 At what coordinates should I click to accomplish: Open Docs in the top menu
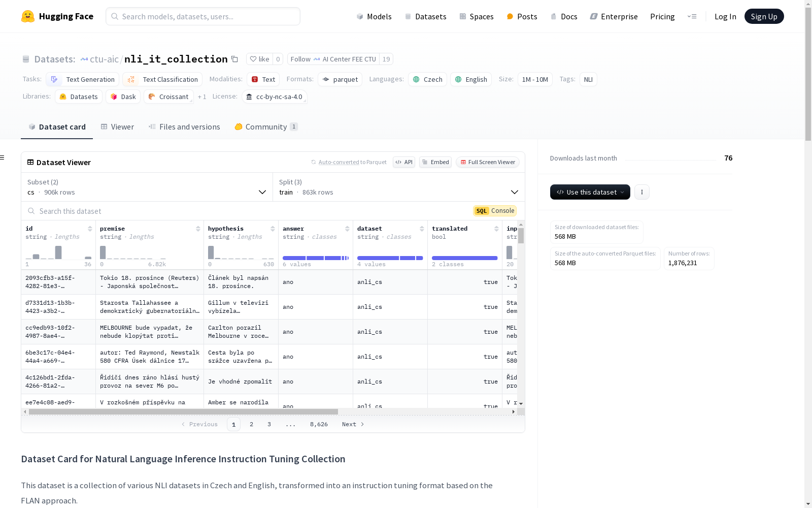coord(563,16)
